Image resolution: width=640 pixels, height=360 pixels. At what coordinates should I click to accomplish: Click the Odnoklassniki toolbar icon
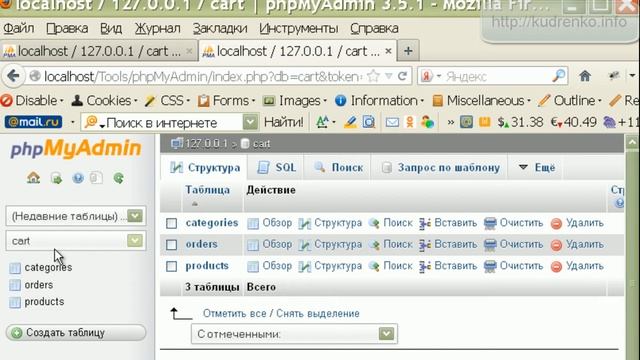[409, 122]
